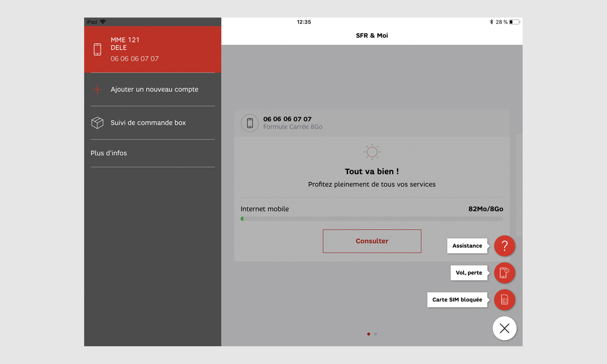Click the Wi-Fi status bar icon
Image resolution: width=607 pixels, height=364 pixels.
coord(103,22)
